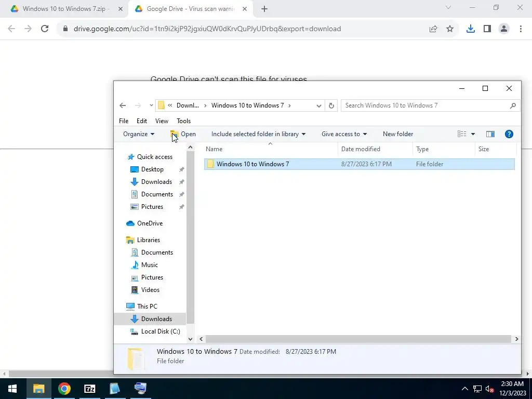Open Chrome downloads icon
The width and height of the screenshot is (532, 399).
point(471,29)
